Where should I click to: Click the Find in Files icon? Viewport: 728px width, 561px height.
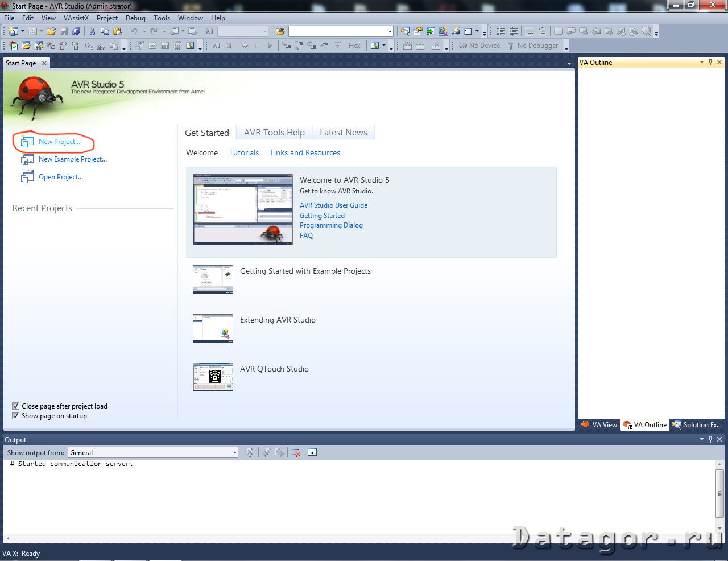[x=280, y=31]
